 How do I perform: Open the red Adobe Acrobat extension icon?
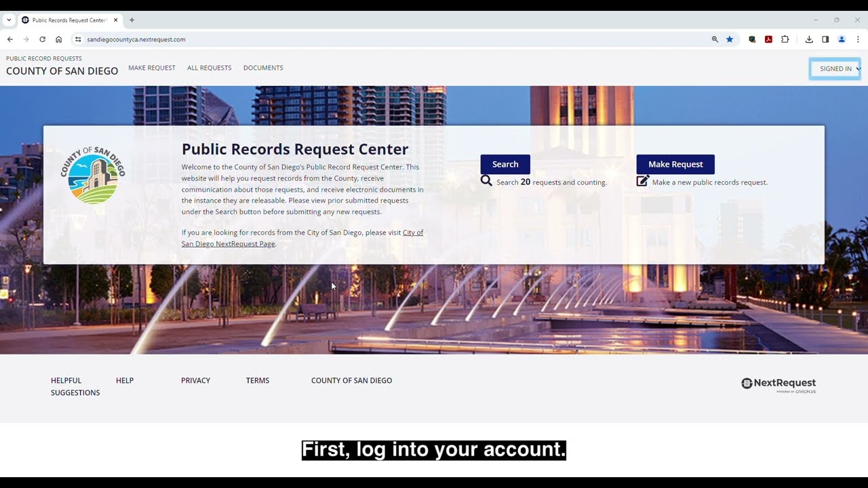tap(768, 39)
